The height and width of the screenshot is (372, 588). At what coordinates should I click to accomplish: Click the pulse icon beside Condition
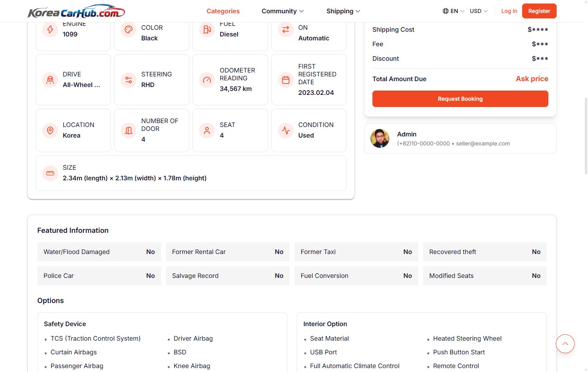pyautogui.click(x=286, y=131)
